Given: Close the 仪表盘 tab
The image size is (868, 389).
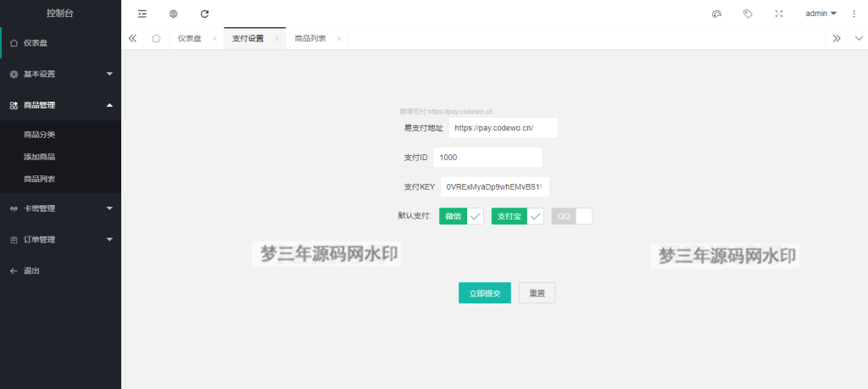Looking at the screenshot, I should [x=214, y=39].
